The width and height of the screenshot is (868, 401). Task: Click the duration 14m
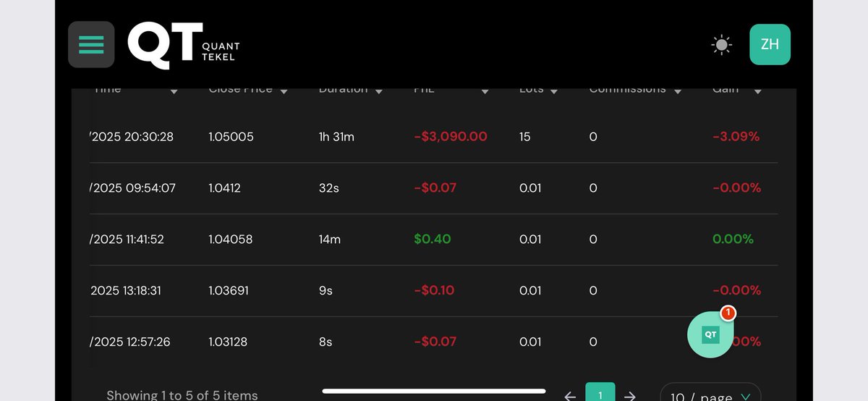click(329, 239)
